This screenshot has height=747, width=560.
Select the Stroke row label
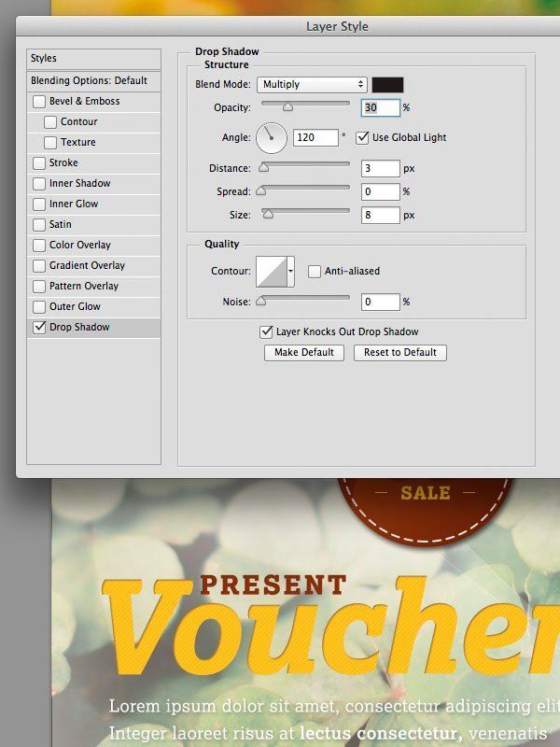coord(63,162)
